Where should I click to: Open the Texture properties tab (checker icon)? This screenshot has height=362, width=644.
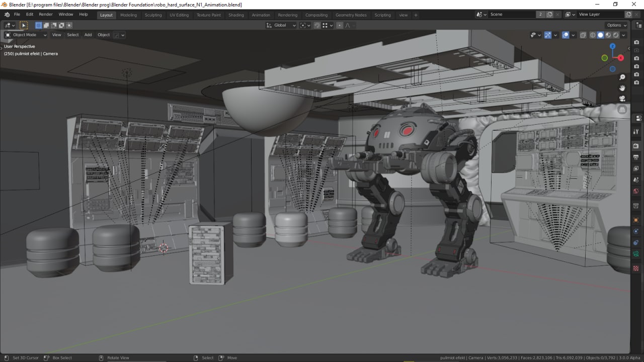click(636, 268)
